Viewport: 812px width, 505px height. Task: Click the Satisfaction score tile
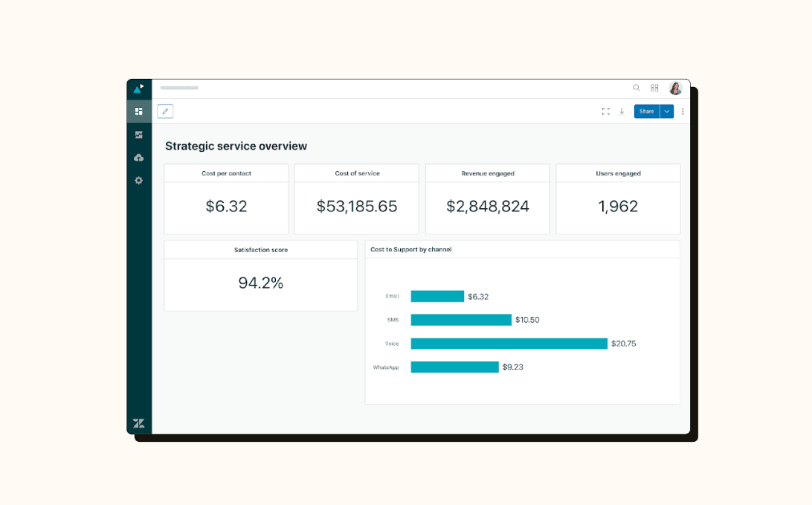point(260,276)
